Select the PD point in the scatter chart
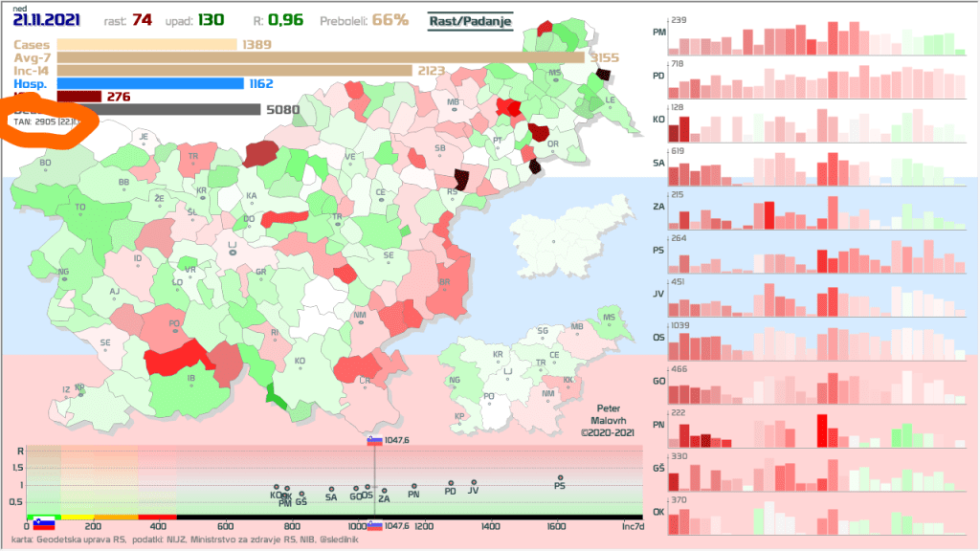The width and height of the screenshot is (980, 551). click(450, 484)
